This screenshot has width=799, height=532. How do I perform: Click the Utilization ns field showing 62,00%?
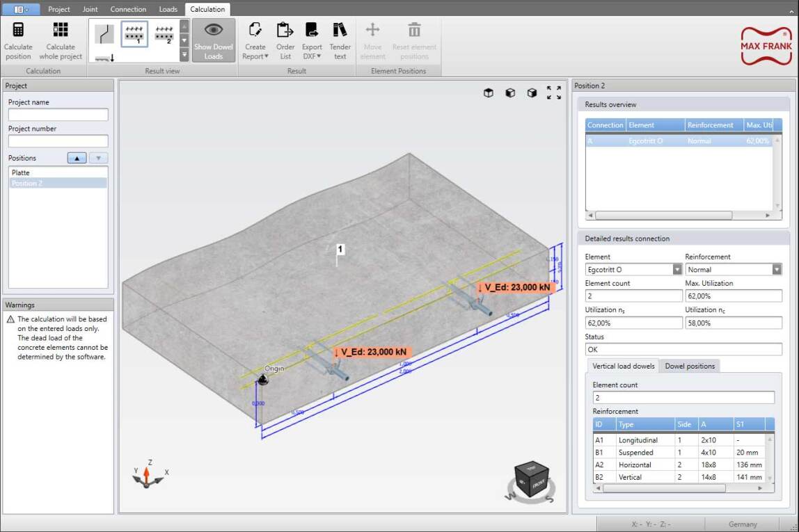(633, 323)
